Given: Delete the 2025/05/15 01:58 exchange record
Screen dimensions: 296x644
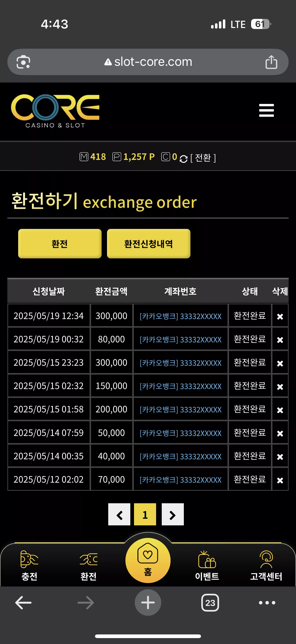Looking at the screenshot, I should pyautogui.click(x=280, y=410).
